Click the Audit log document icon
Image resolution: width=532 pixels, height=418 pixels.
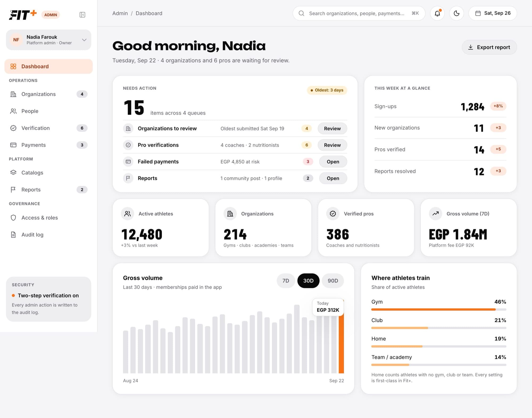pyautogui.click(x=13, y=235)
